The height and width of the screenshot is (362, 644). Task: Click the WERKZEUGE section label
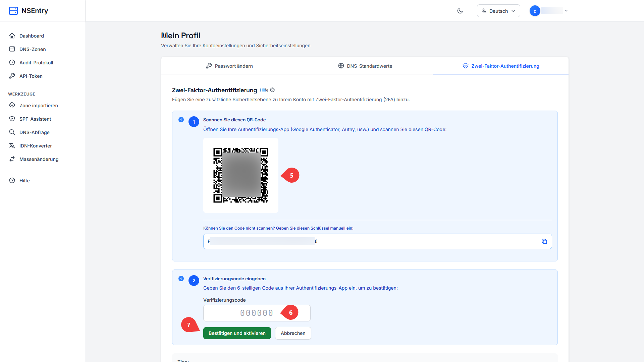point(21,94)
